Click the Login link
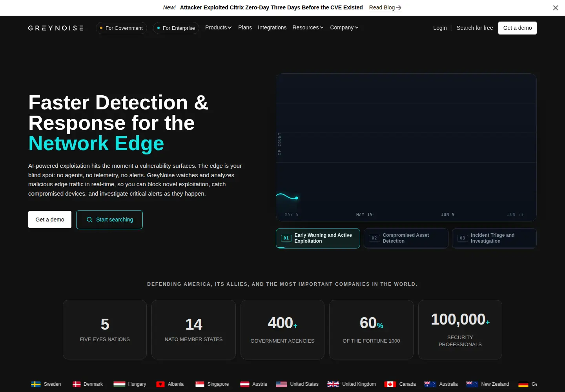 click(440, 28)
